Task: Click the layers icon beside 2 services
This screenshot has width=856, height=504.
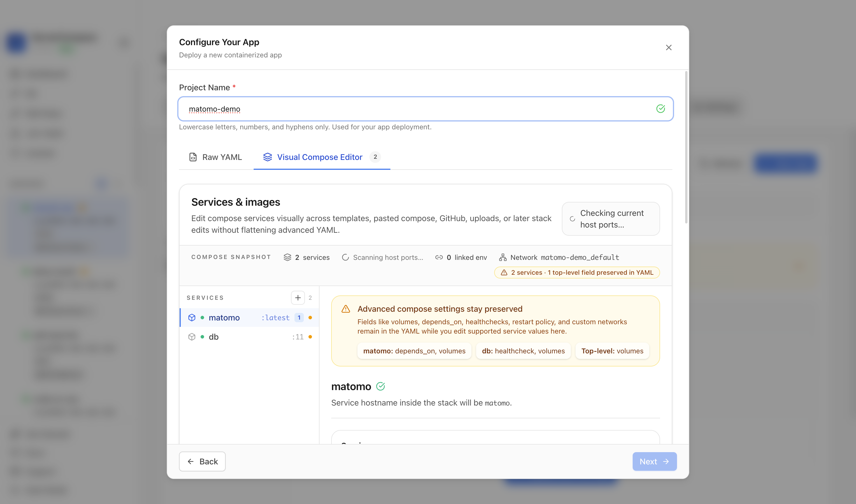Action: [287, 257]
